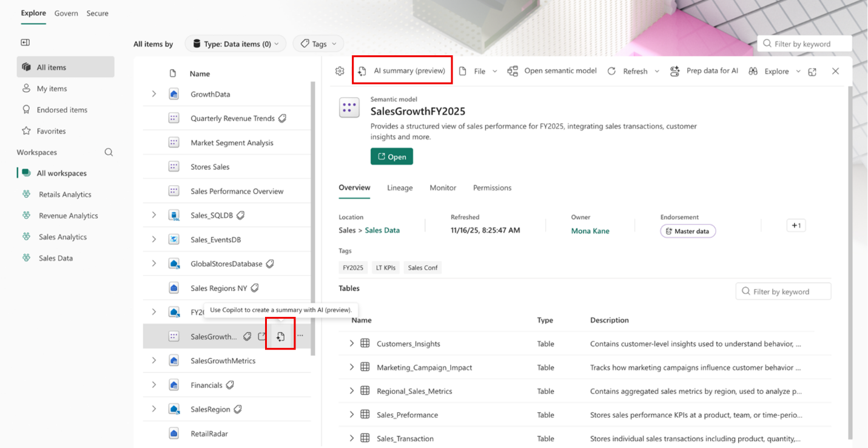The height and width of the screenshot is (448, 868).
Task: Open SalesGrowth in a new tab via its icon
Action: point(262,334)
